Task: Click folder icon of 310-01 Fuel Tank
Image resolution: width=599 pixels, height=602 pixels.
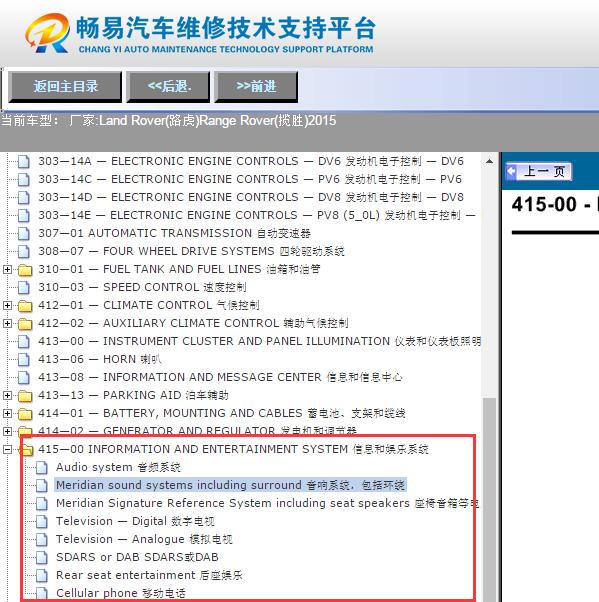Action: pyautogui.click(x=25, y=270)
